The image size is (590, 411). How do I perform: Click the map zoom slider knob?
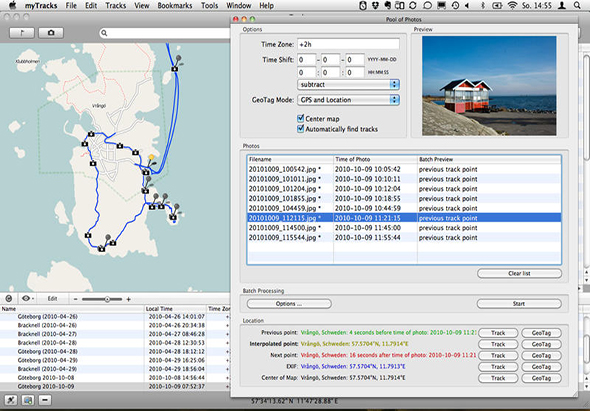click(x=107, y=299)
